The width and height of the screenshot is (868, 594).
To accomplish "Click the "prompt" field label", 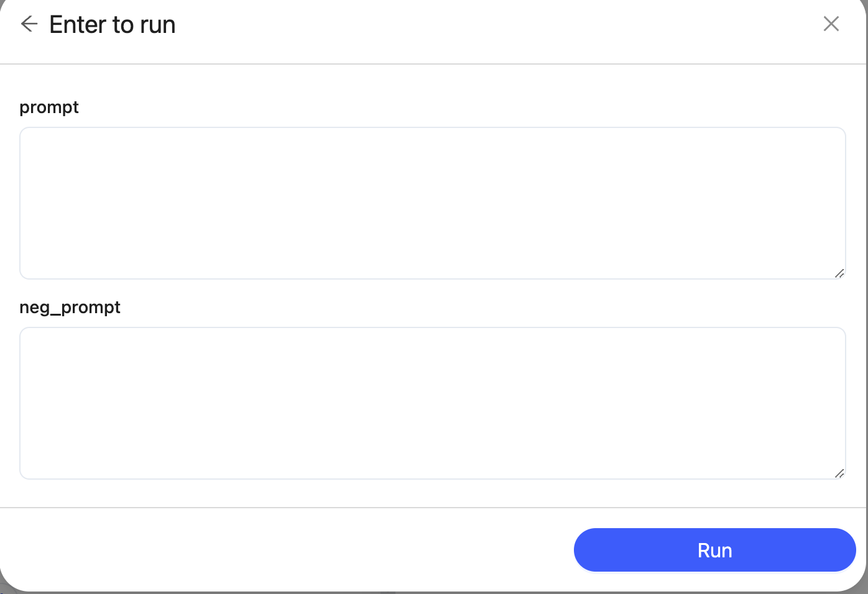I will tap(49, 107).
